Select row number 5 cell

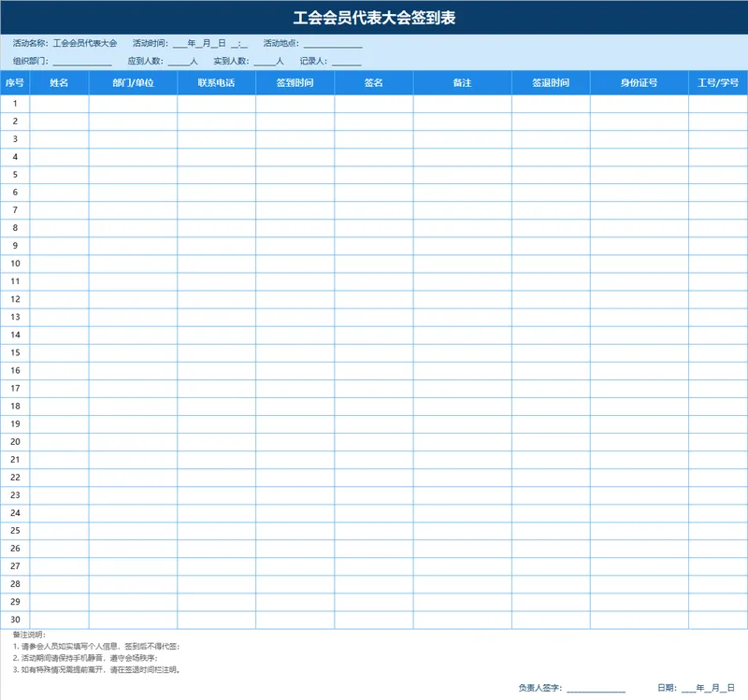15,175
